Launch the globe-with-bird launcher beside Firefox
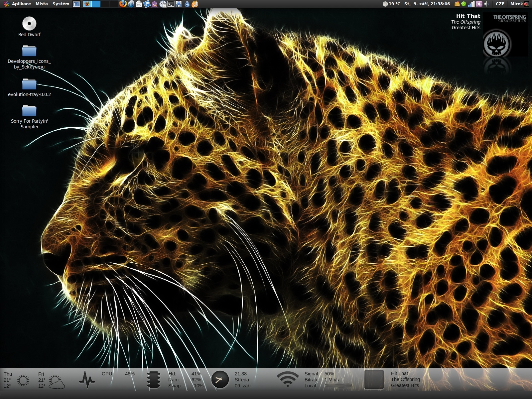Viewport: 532px width, 399px height. (x=131, y=4)
